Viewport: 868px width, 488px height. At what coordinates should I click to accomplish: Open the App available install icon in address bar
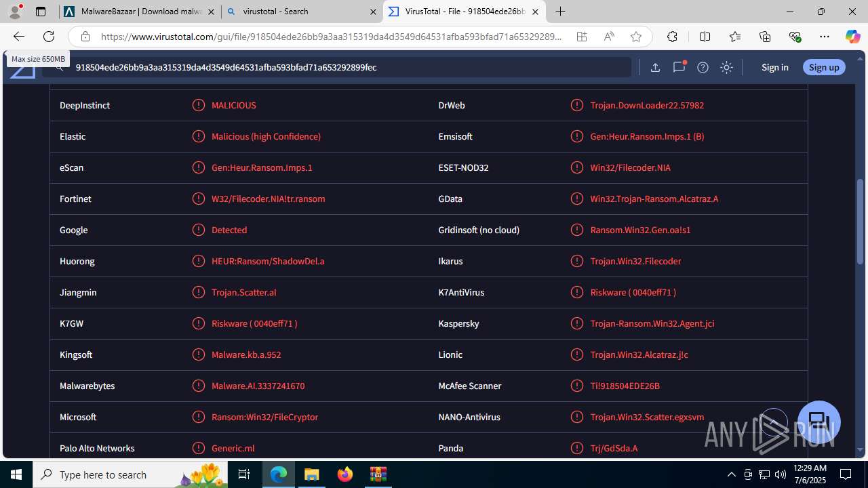pyautogui.click(x=582, y=37)
